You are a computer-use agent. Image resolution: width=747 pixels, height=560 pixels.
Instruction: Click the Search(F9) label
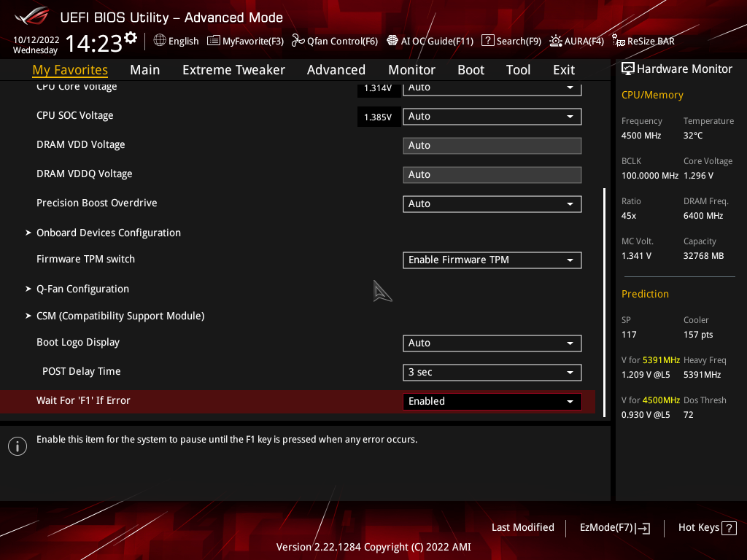[519, 41]
